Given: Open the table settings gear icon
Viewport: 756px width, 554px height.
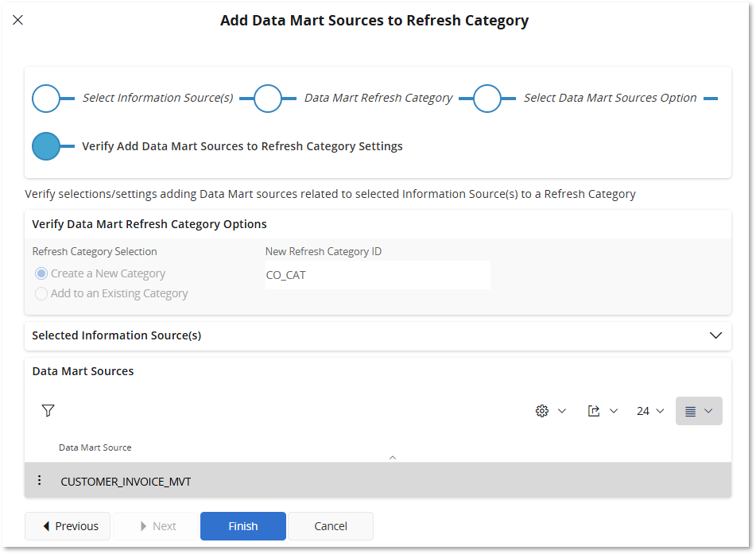Looking at the screenshot, I should (x=542, y=411).
